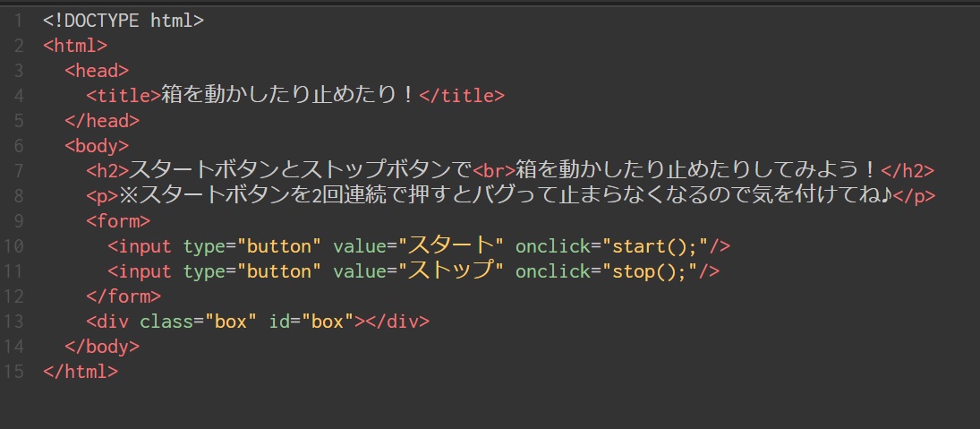Click the <br> tag inside the heading
Screen dimensions: 980x429
pyautogui.click(x=493, y=170)
